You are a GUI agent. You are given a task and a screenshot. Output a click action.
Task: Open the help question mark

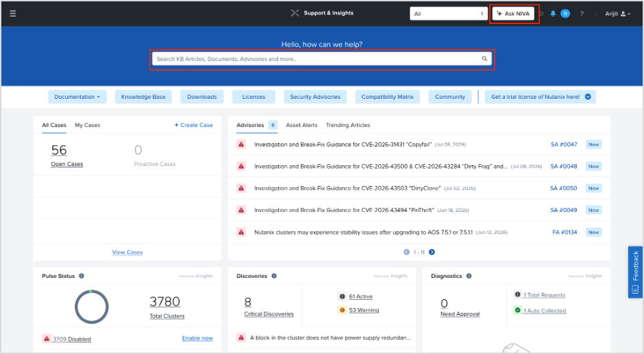click(582, 14)
